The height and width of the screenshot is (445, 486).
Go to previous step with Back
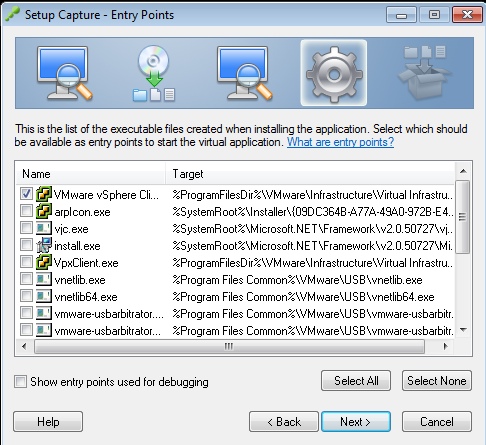(284, 422)
